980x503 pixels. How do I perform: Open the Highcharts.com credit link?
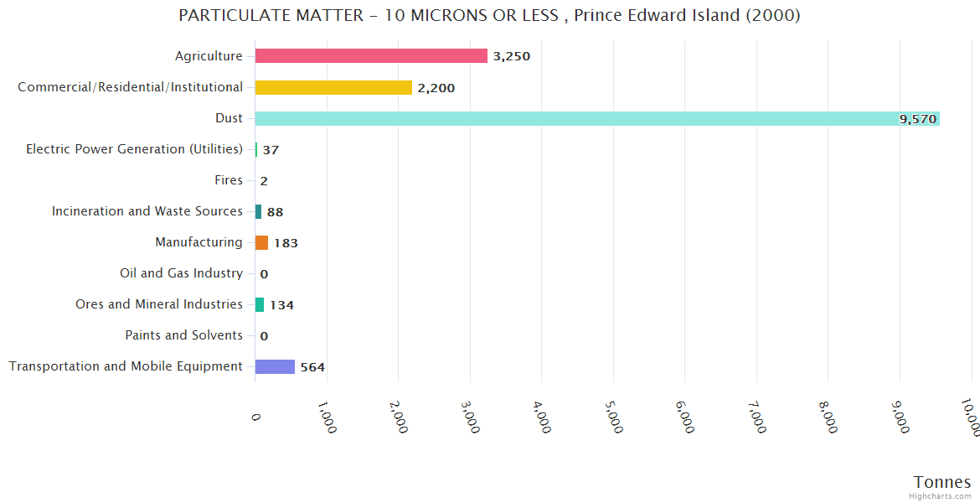[x=940, y=496]
